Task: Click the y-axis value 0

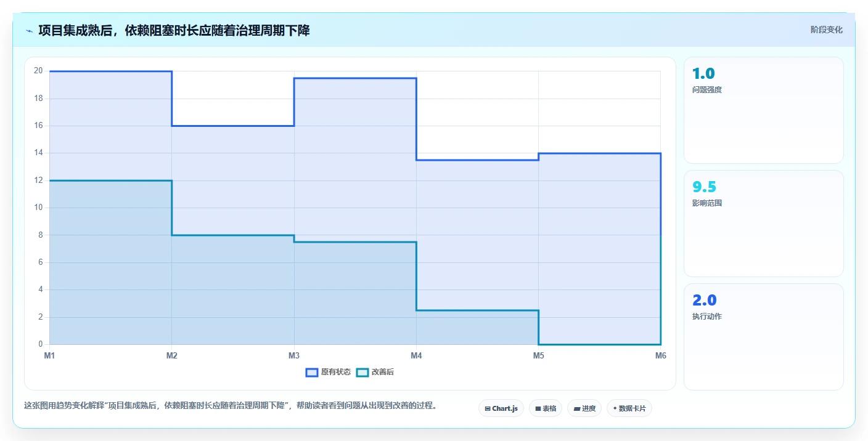Action: (40, 344)
